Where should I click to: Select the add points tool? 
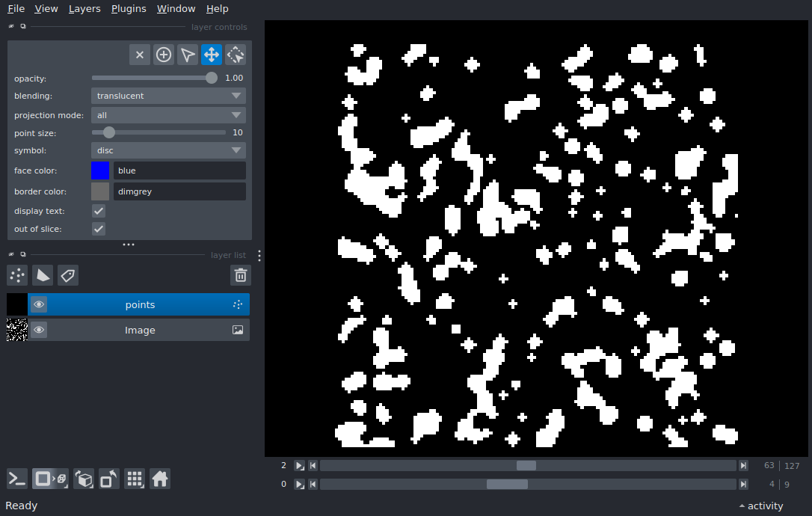tap(164, 55)
